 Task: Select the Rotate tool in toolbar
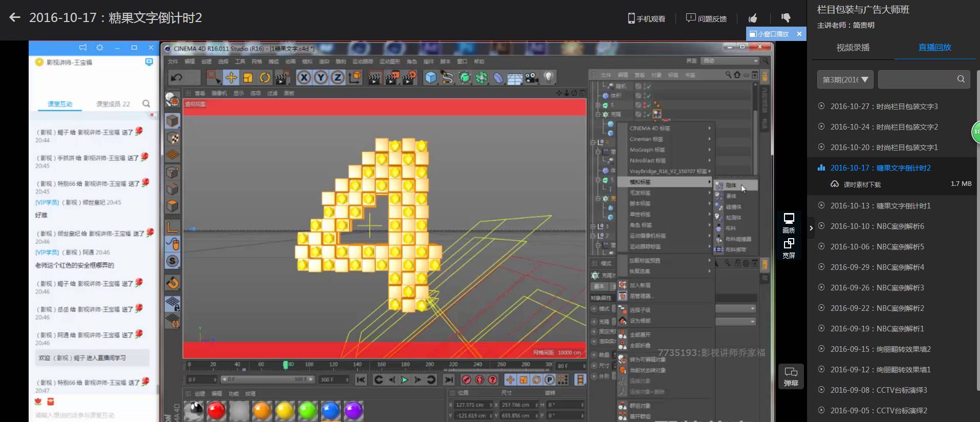(265, 78)
